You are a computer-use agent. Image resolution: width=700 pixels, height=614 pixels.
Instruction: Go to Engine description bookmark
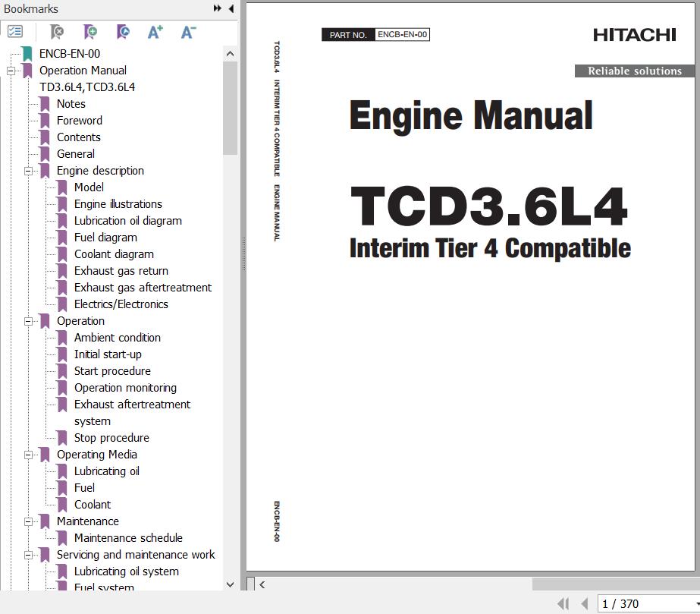tap(100, 171)
